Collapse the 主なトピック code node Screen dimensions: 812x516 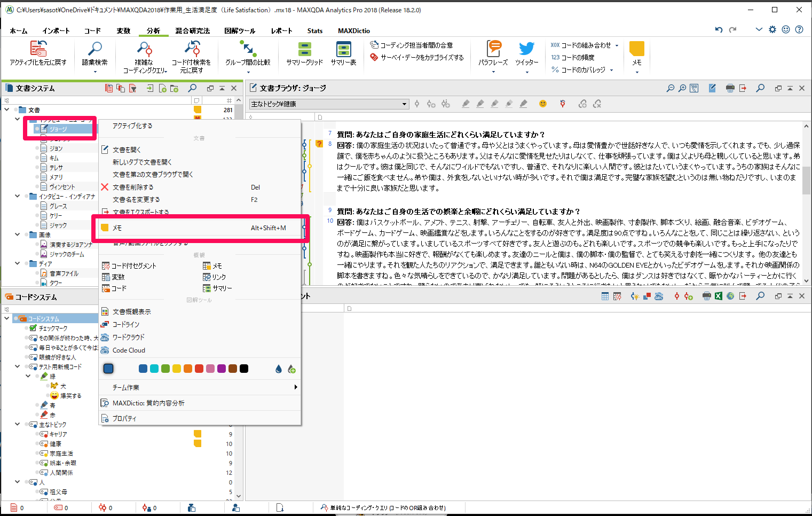coord(18,424)
